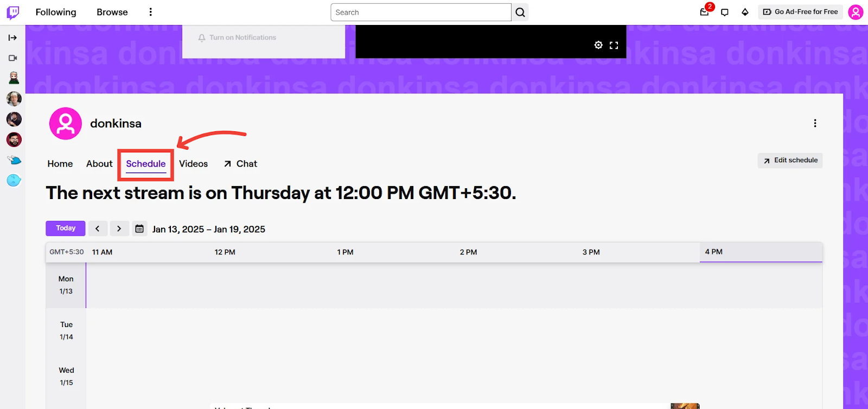Open the Following page
This screenshot has width=868, height=409.
point(56,12)
